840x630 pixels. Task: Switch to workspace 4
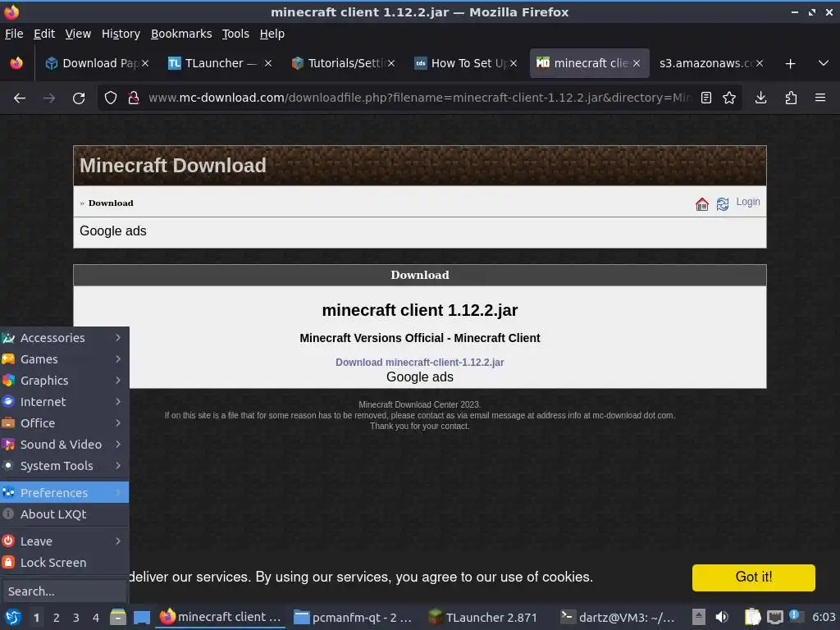(x=96, y=618)
